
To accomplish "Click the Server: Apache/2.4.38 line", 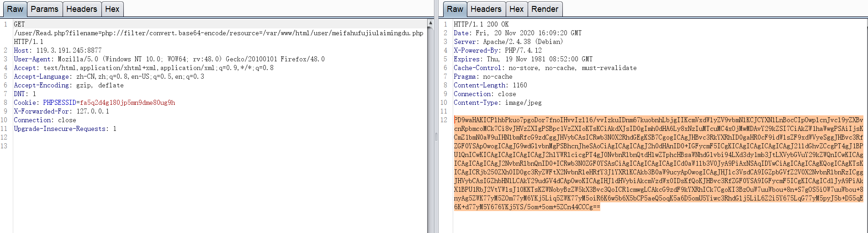I will pyautogui.click(x=508, y=42).
